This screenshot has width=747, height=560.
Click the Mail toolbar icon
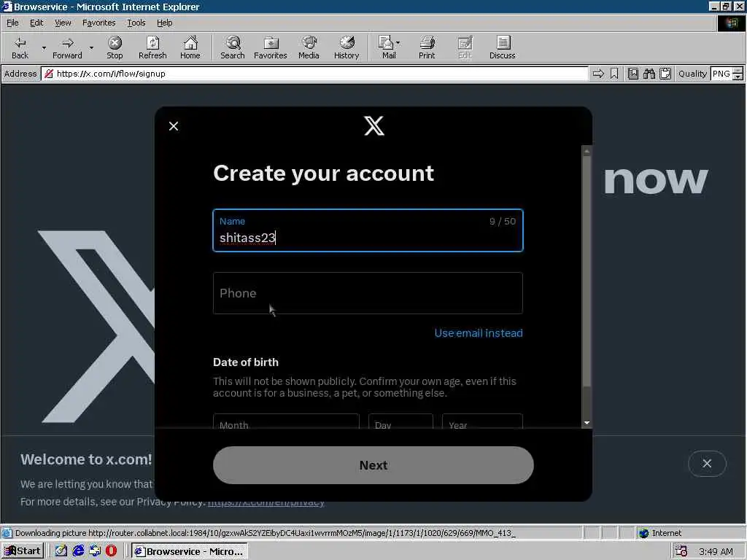(387, 47)
